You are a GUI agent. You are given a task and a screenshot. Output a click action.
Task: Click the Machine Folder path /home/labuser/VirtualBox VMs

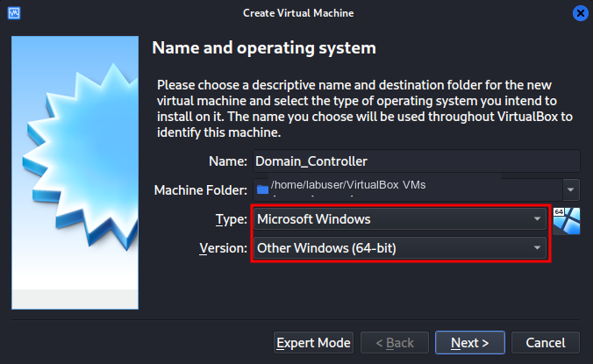[x=348, y=185]
